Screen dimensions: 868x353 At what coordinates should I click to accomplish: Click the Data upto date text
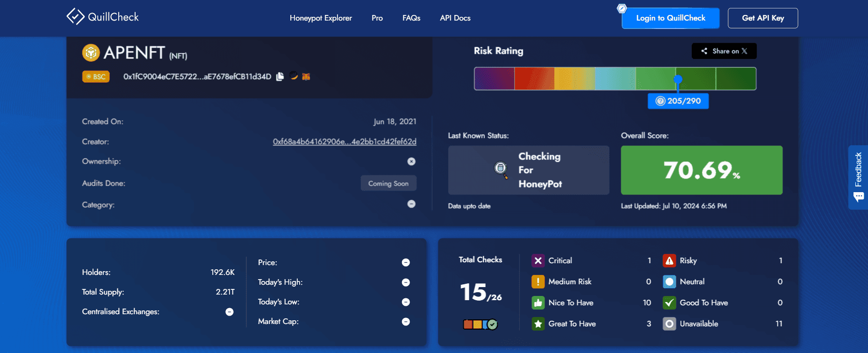(x=469, y=206)
